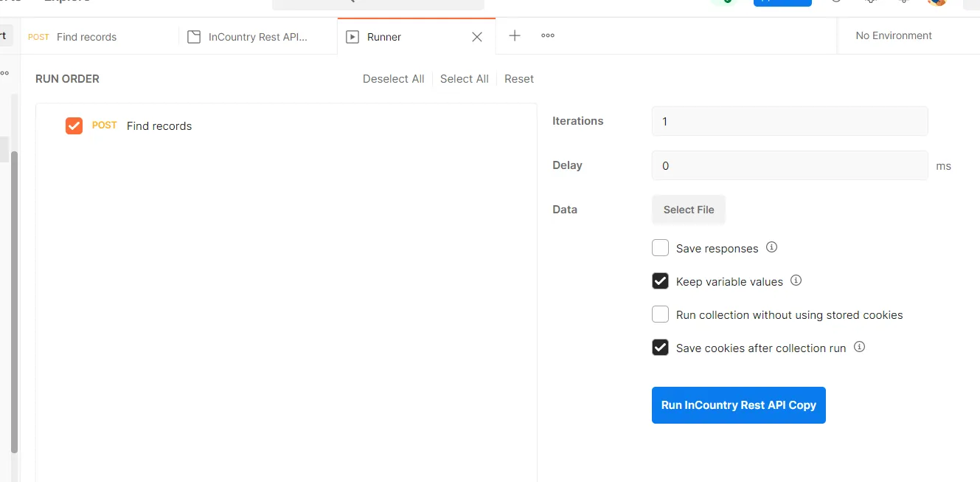Open the No Environment selector
The width and height of the screenshot is (980, 482).
tap(893, 35)
